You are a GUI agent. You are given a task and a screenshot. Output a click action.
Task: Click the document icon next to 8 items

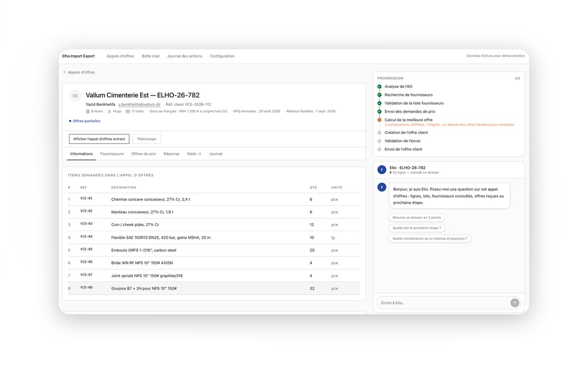coord(88,112)
